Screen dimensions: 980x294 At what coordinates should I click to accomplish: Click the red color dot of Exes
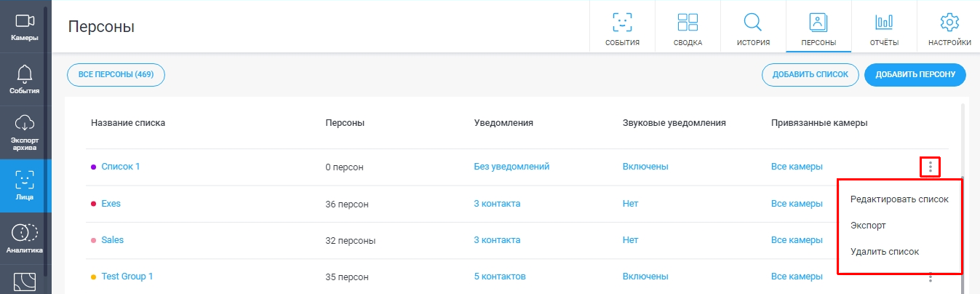(x=93, y=204)
